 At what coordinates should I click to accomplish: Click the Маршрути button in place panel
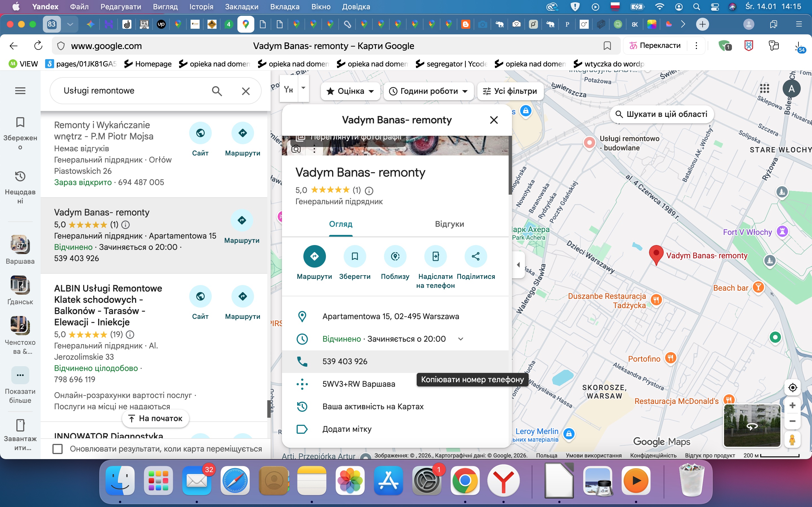(314, 257)
